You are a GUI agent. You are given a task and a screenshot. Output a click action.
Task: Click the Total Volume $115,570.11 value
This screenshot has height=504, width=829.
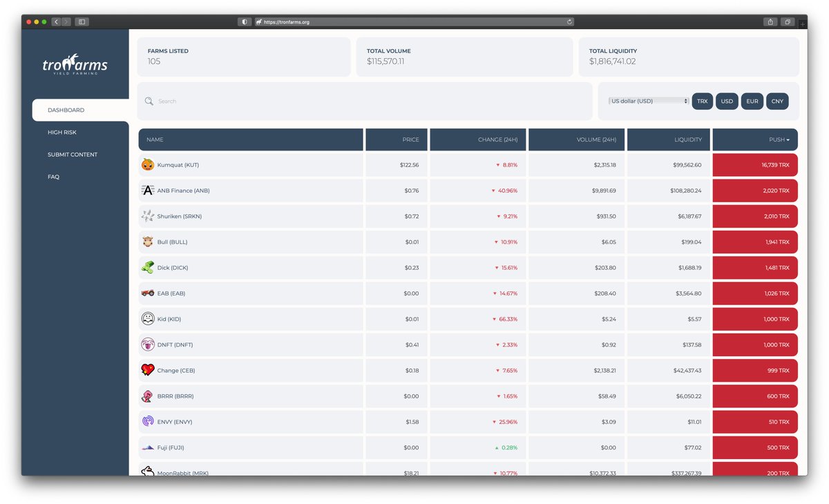(385, 61)
